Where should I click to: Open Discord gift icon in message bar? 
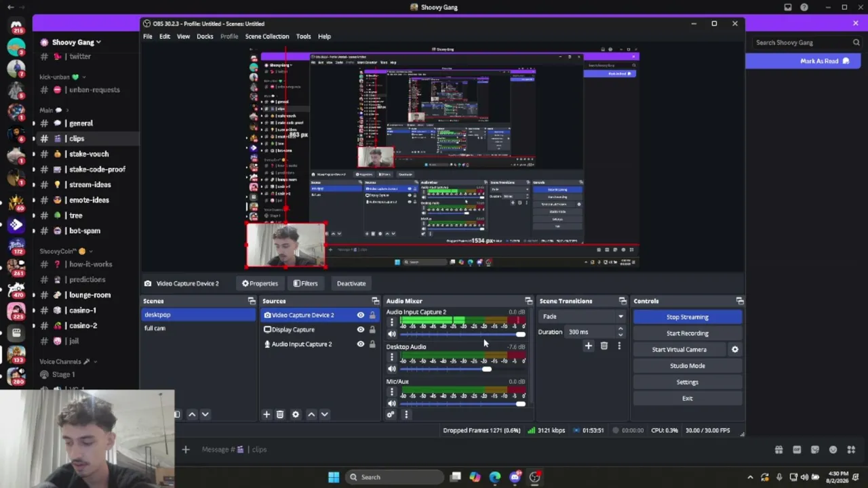tap(778, 449)
